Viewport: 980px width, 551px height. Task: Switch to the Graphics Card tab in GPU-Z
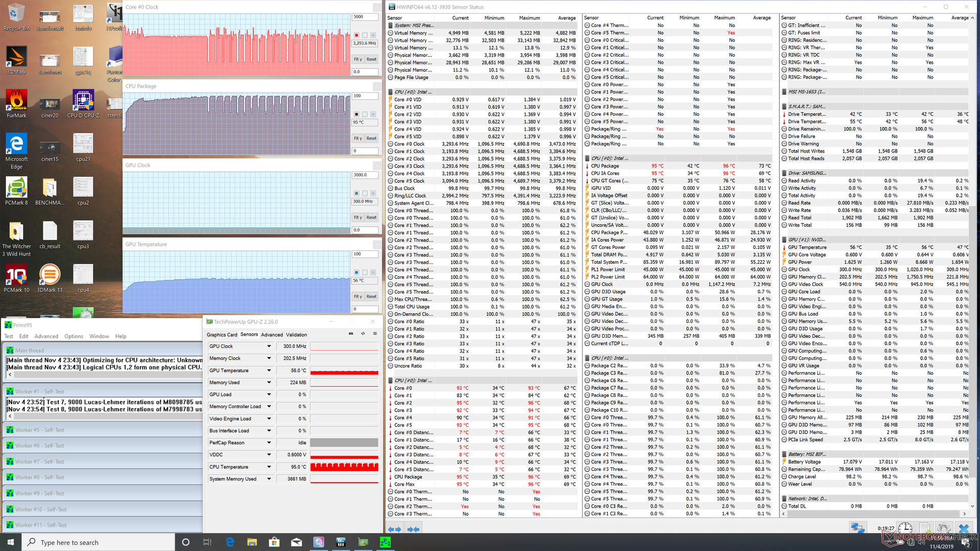click(222, 335)
